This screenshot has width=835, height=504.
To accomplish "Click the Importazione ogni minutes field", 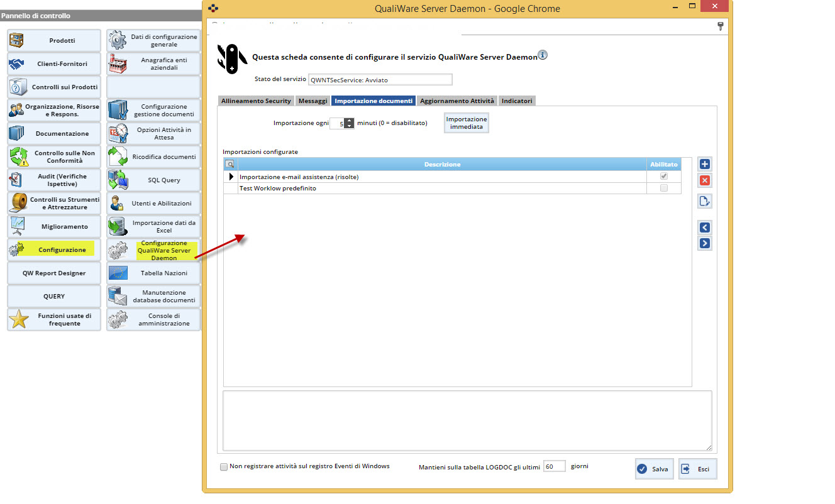I will pos(337,124).
